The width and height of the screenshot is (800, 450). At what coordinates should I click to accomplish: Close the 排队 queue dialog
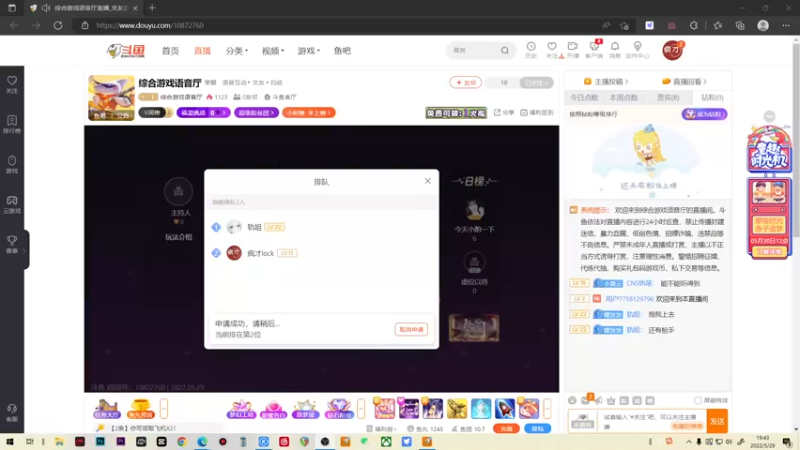(428, 181)
